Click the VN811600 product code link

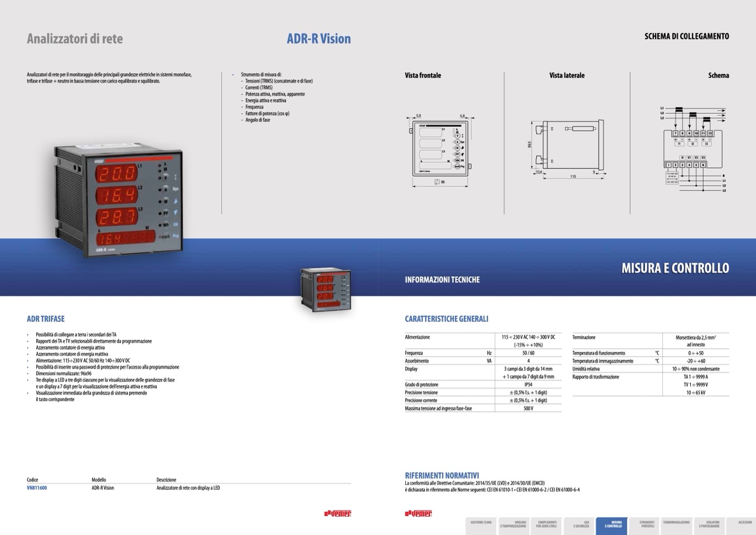[x=37, y=488]
